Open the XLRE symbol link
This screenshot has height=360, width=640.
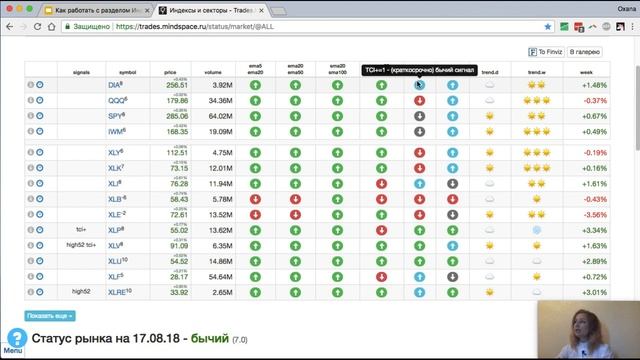(120, 292)
